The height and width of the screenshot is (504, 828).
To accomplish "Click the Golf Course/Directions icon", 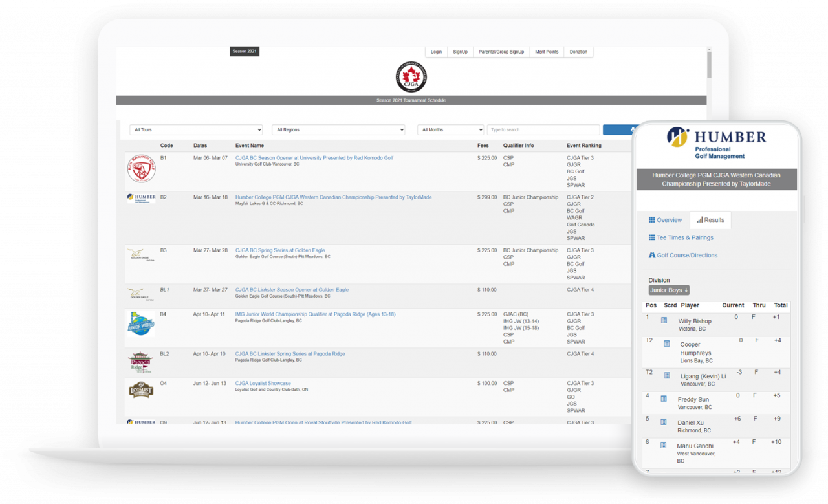I will (x=652, y=255).
